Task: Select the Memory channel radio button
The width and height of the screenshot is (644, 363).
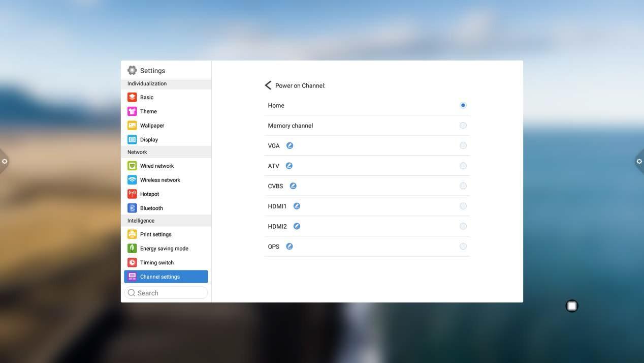Action: pos(463,126)
